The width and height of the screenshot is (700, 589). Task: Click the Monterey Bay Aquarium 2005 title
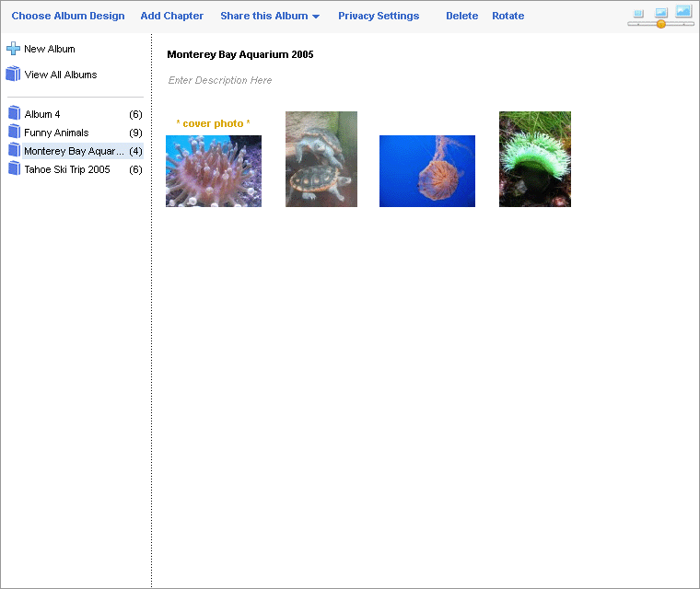240,54
